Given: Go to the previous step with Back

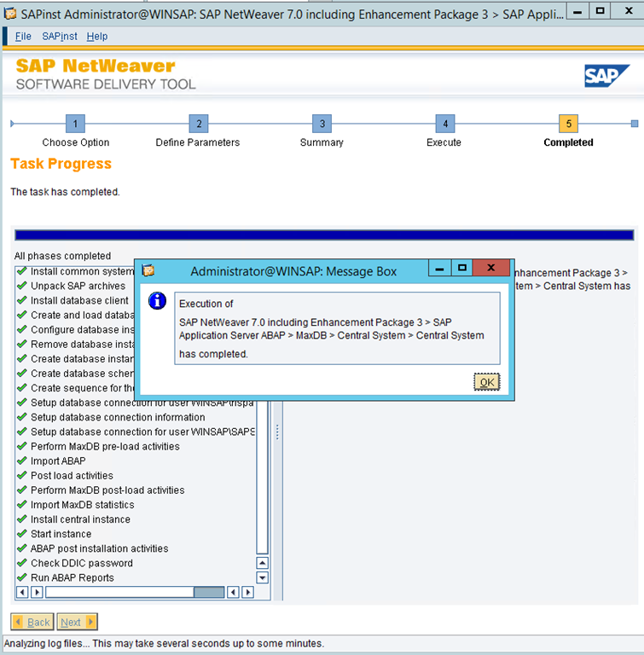Looking at the screenshot, I should (x=32, y=623).
